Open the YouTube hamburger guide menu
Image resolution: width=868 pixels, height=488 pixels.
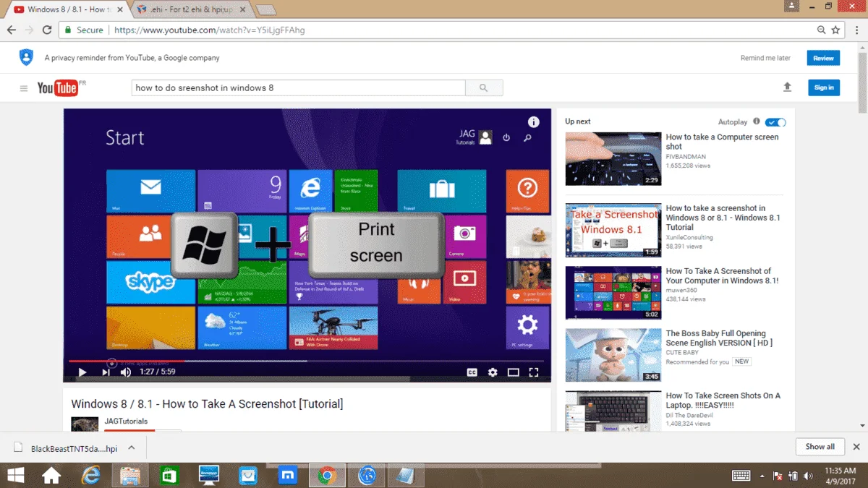[24, 88]
